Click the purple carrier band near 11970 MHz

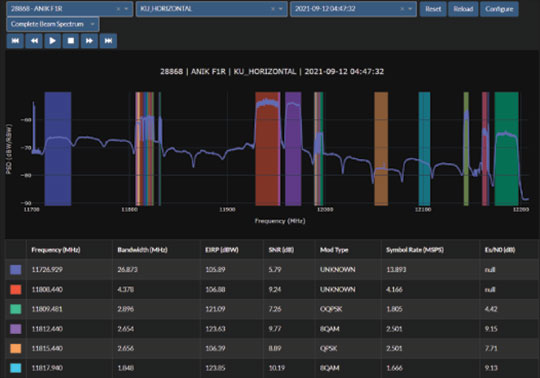(x=293, y=149)
